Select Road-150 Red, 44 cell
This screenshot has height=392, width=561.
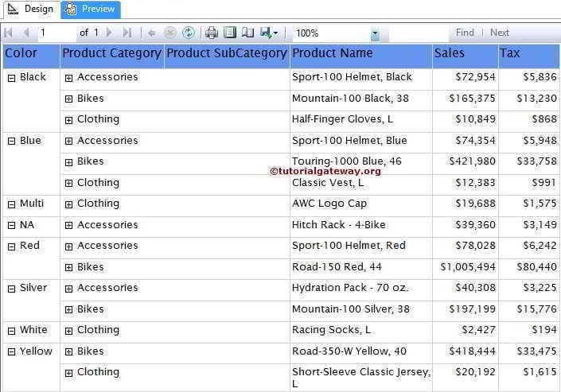point(361,269)
